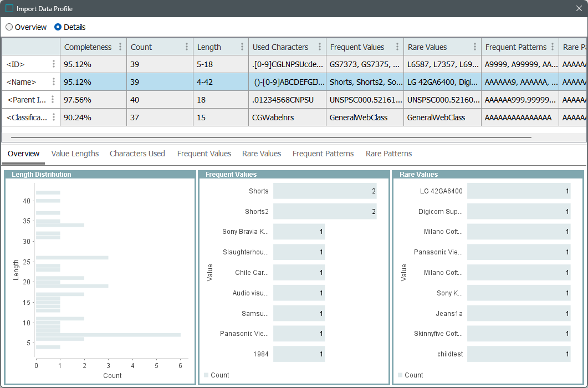Click the count cell showing 40

(x=160, y=99)
